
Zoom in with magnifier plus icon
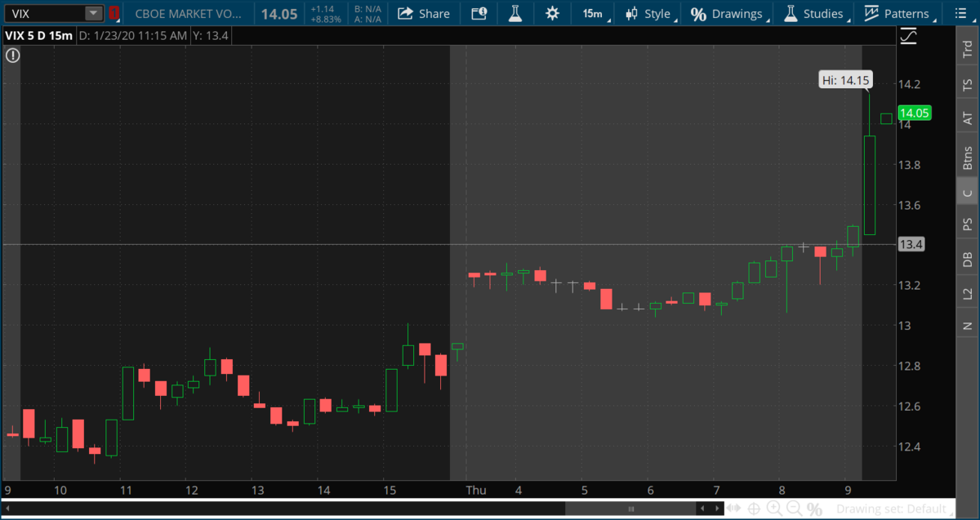click(773, 509)
